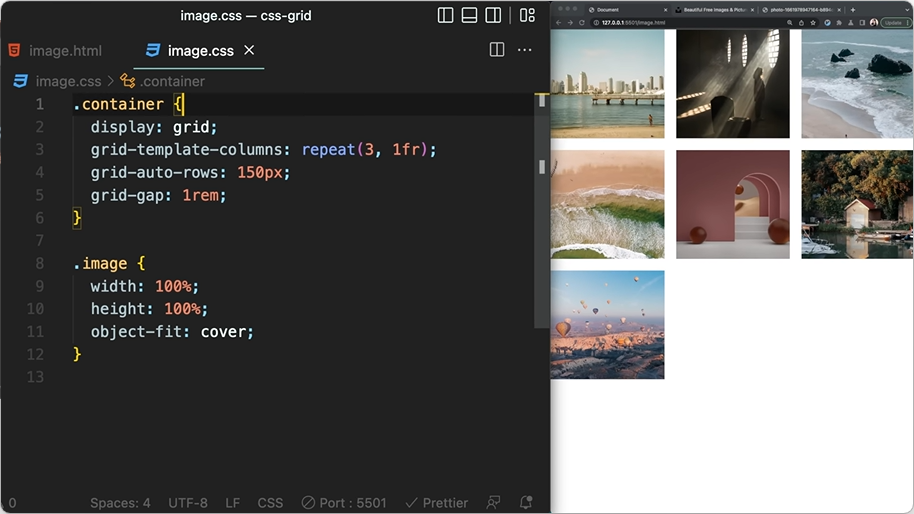Click the city skyline pier image
This screenshot has width=914, height=514.
607,84
